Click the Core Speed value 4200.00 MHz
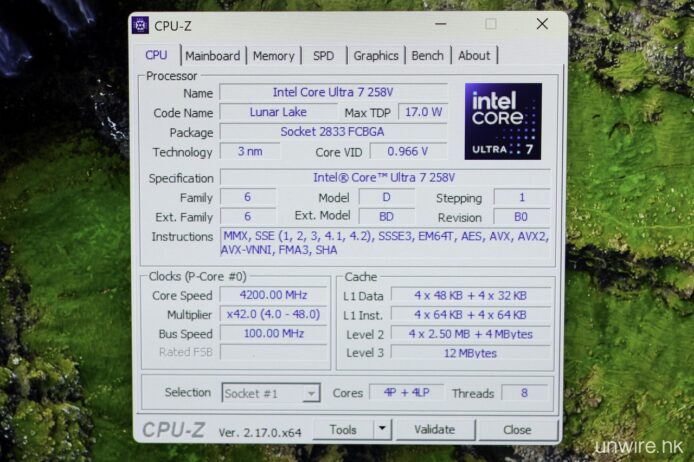The image size is (694, 462). click(274, 295)
